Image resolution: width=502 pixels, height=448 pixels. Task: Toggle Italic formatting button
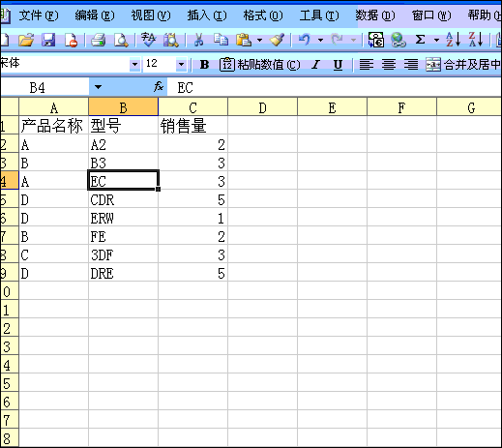pyautogui.click(x=315, y=65)
